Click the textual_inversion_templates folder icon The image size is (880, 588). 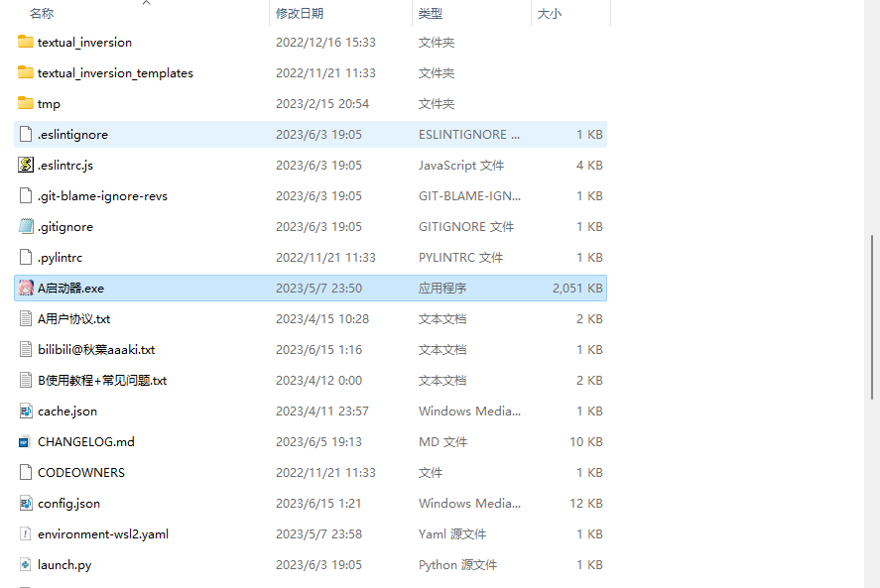[x=25, y=72]
